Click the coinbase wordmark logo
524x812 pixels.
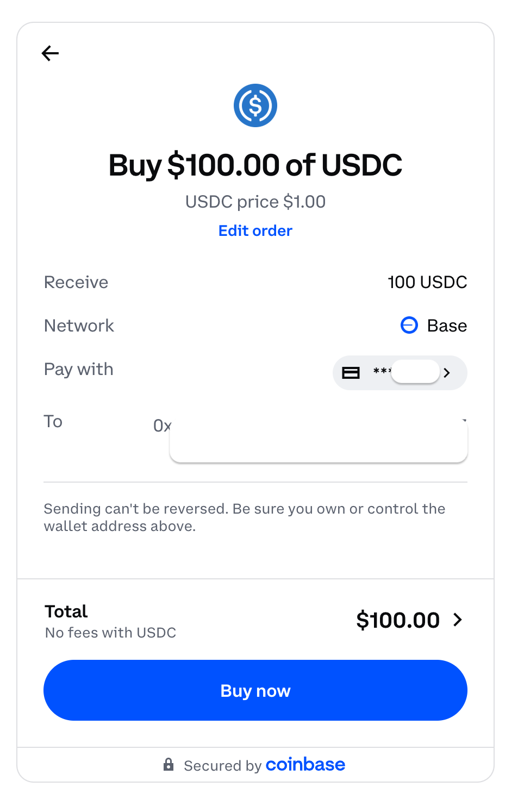[305, 764]
